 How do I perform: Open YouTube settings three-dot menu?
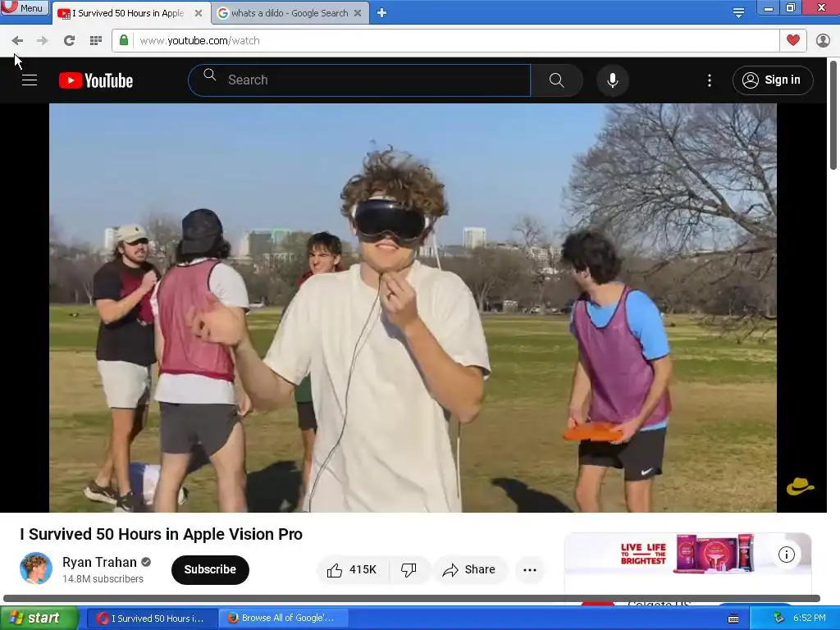(710, 80)
